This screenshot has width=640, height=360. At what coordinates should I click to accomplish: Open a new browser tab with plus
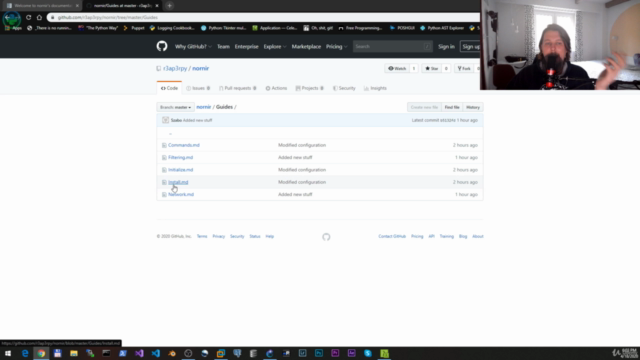click(169, 6)
